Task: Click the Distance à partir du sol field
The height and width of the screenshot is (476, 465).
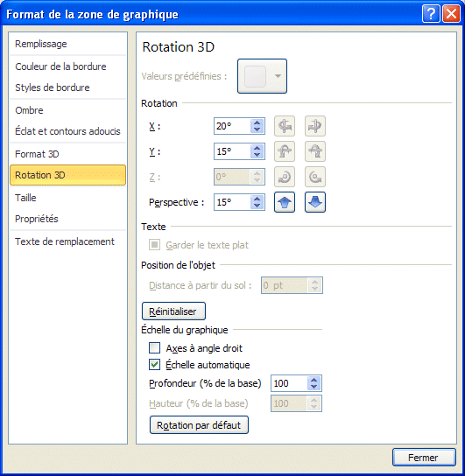Action: click(285, 285)
